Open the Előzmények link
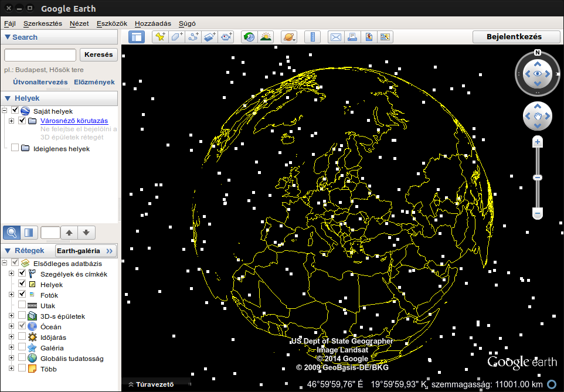564x392 pixels. [94, 82]
